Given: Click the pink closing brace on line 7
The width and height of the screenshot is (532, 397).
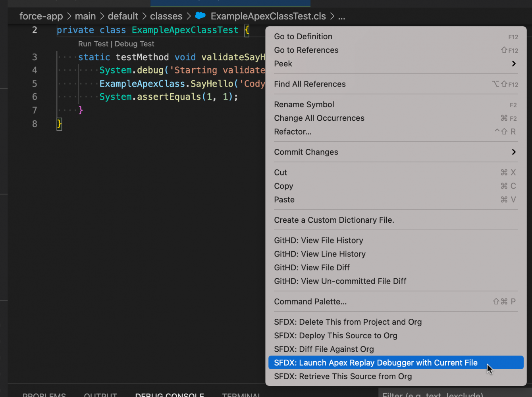Looking at the screenshot, I should click(81, 110).
